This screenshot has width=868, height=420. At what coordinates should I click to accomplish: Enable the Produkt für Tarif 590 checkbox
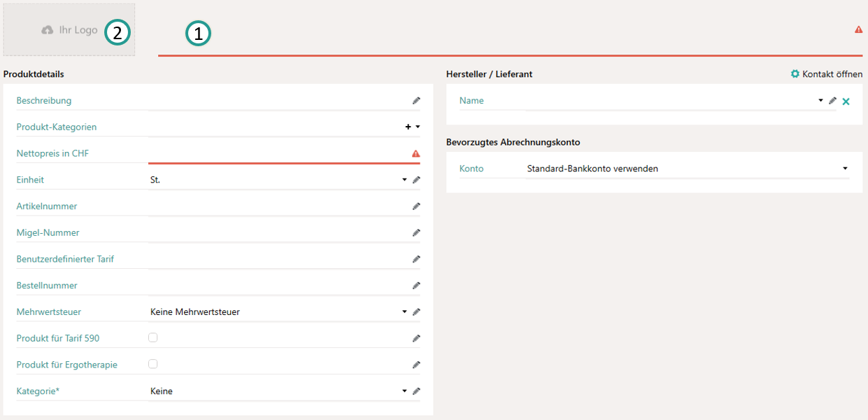[153, 337]
